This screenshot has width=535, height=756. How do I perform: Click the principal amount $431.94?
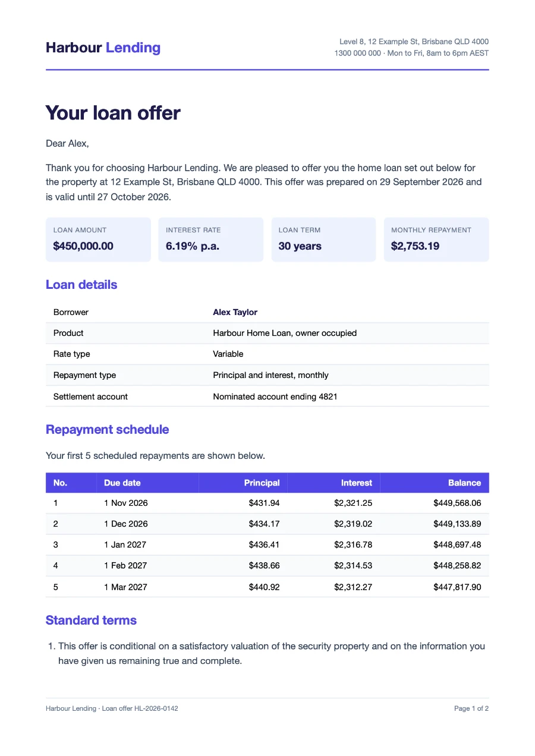[265, 503]
